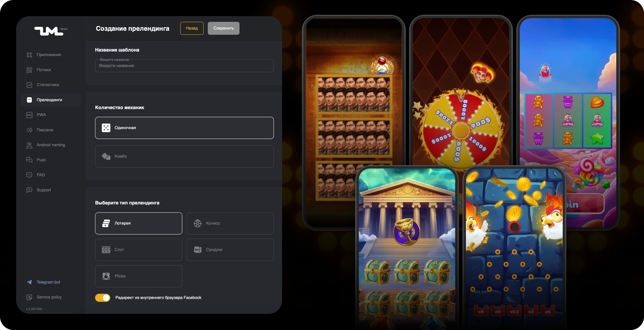Choose the Сундуки prelanding type

coord(230,250)
